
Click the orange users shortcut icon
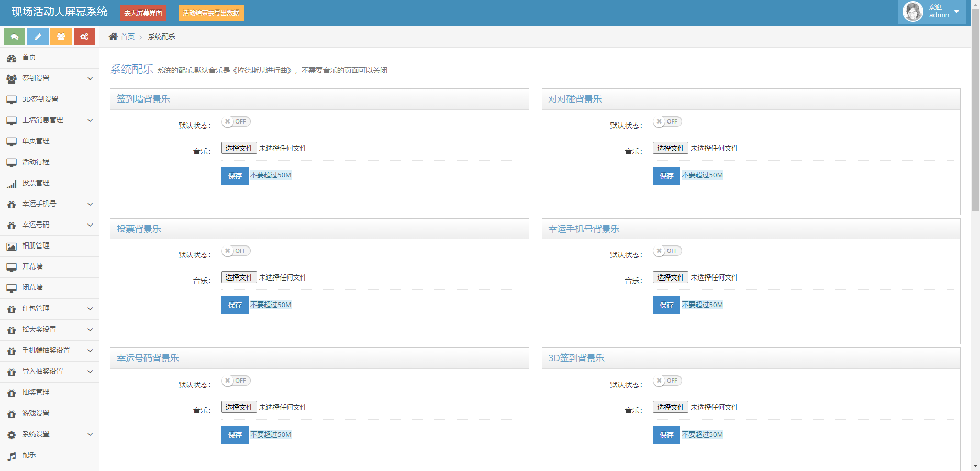coord(61,37)
